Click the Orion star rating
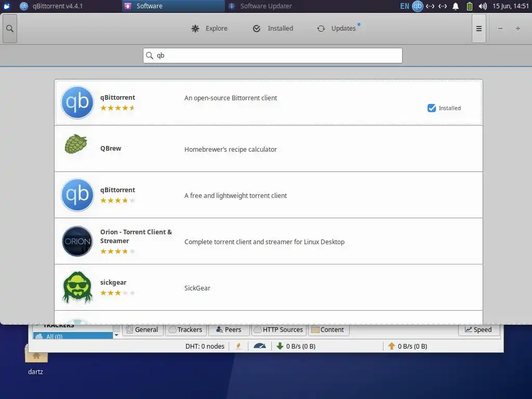This screenshot has width=532, height=399. tap(118, 251)
